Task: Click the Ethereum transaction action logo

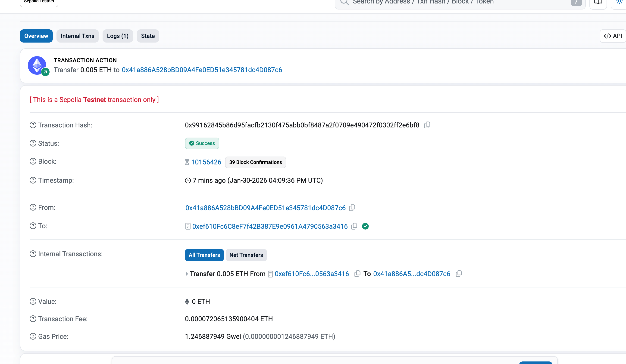Action: coord(37,65)
